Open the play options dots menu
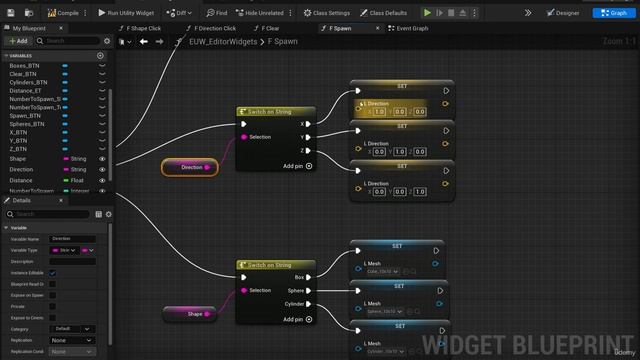 tap(474, 13)
